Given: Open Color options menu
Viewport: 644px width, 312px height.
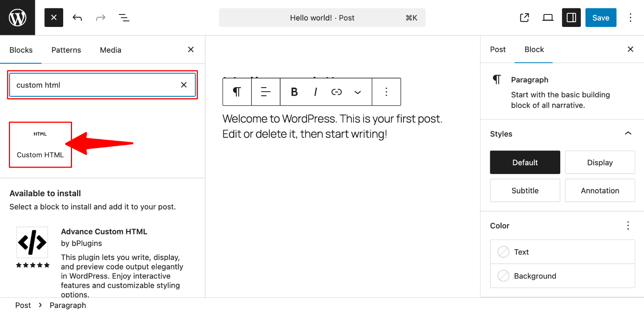Looking at the screenshot, I should (x=628, y=226).
